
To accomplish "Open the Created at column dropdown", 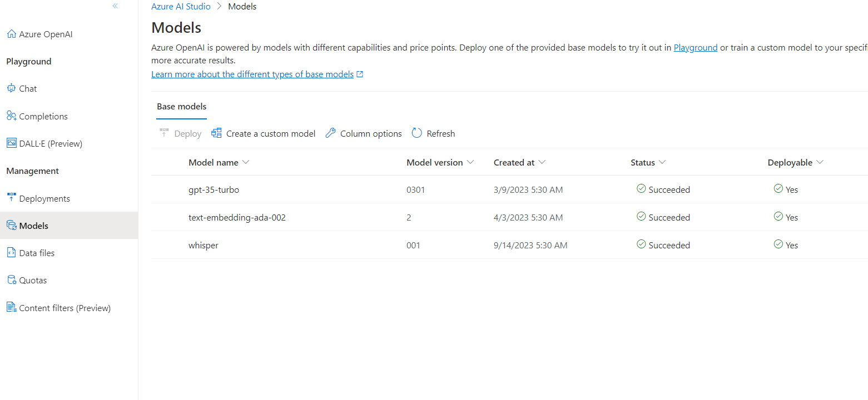I will (542, 162).
